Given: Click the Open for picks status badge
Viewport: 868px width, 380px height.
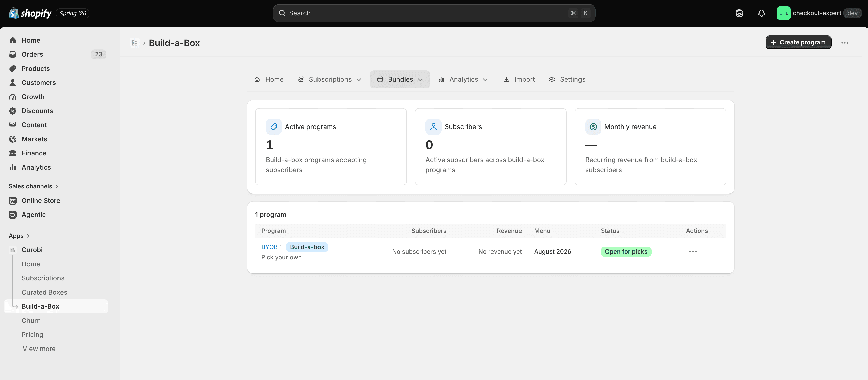Looking at the screenshot, I should (626, 252).
